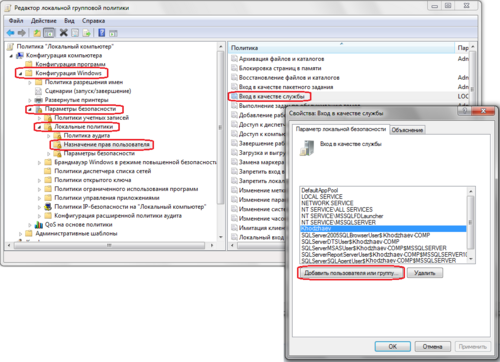Click the 'Политика "Локальный компьютер"' scroll icon
The image size is (500, 362).
[11, 46]
